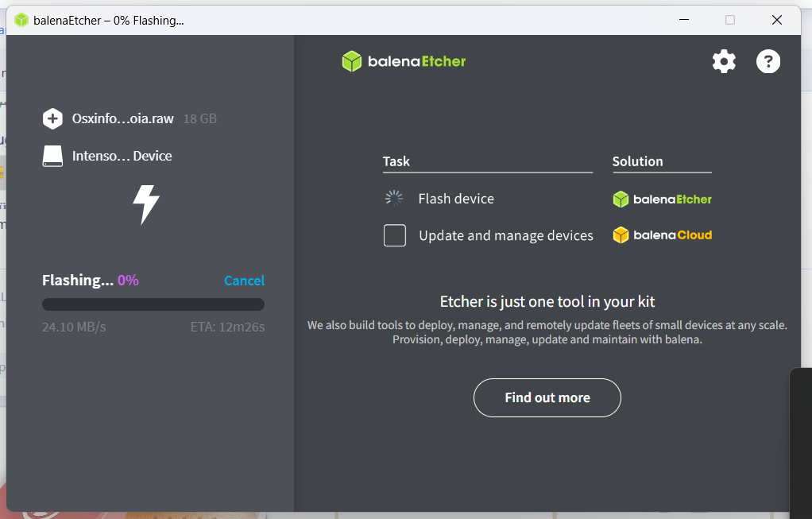Click the Flash device task label
Screen dimensions: 812x519
[456, 199]
